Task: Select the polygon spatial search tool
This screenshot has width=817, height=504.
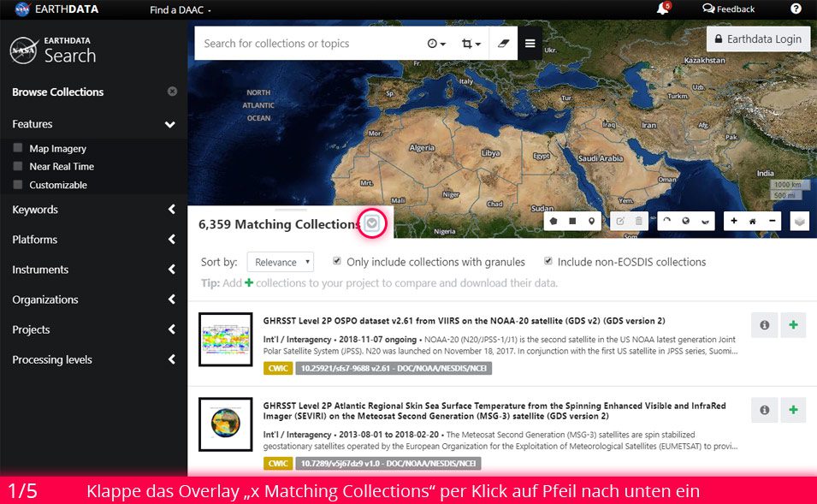Action: (554, 221)
